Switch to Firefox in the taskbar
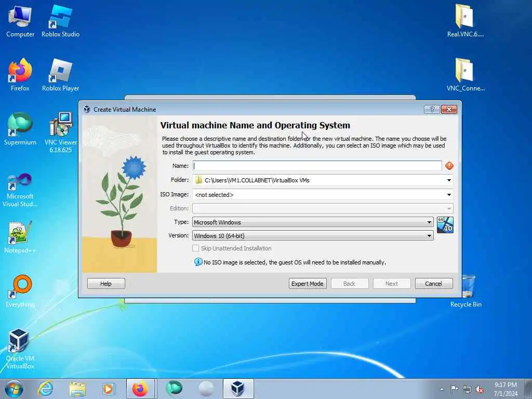 [x=140, y=389]
